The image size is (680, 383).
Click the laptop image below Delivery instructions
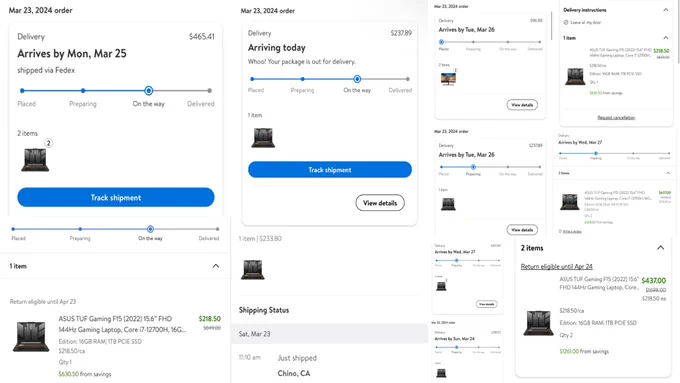point(575,76)
